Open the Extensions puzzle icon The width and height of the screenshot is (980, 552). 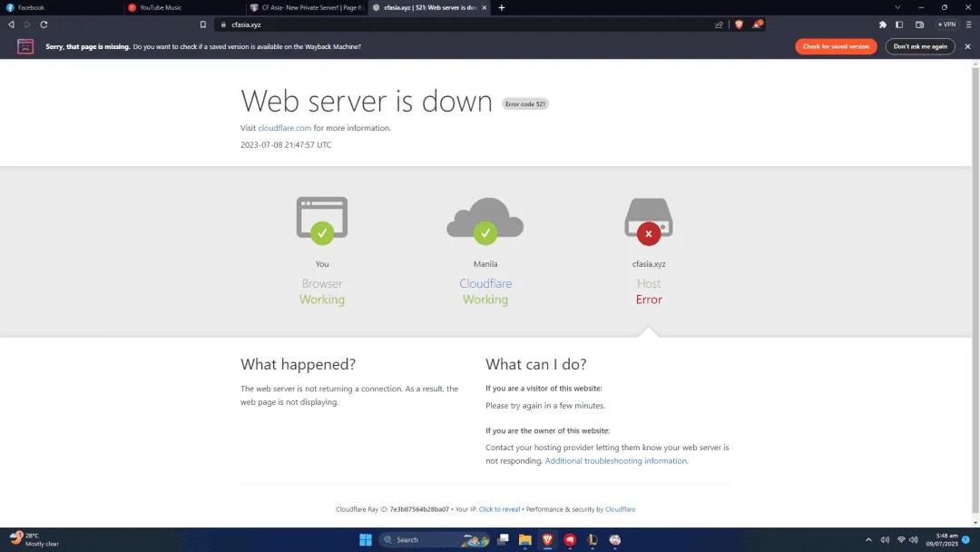(883, 25)
